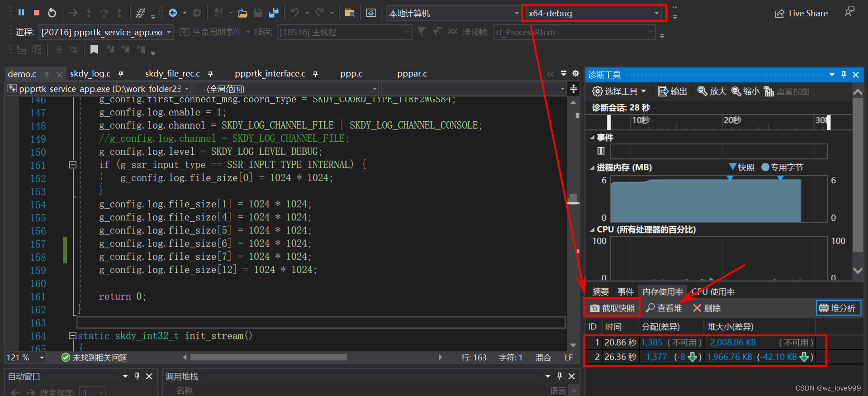Image resolution: width=868 pixels, height=396 pixels.
Task: Click the editor horizontal scrollbar thumb
Action: coord(269,358)
